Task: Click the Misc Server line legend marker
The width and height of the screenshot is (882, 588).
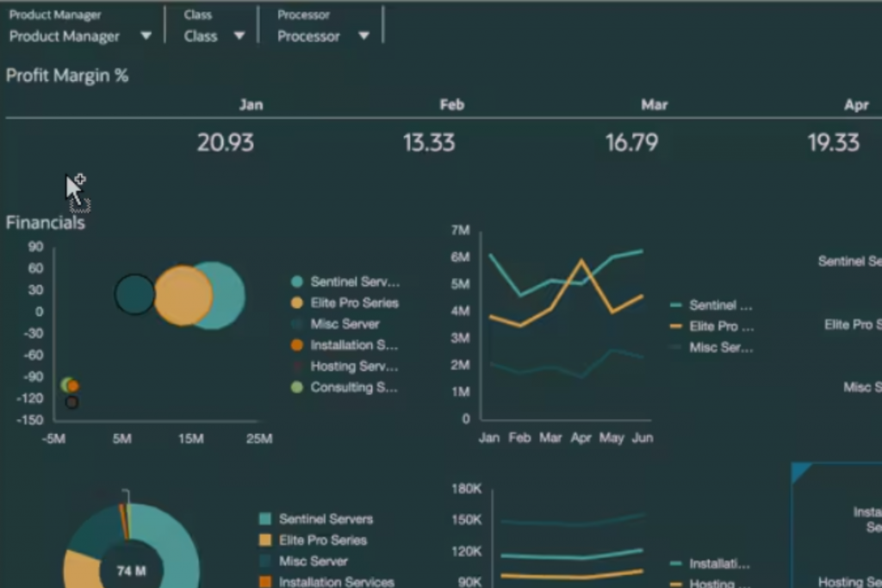Action: tap(676, 347)
